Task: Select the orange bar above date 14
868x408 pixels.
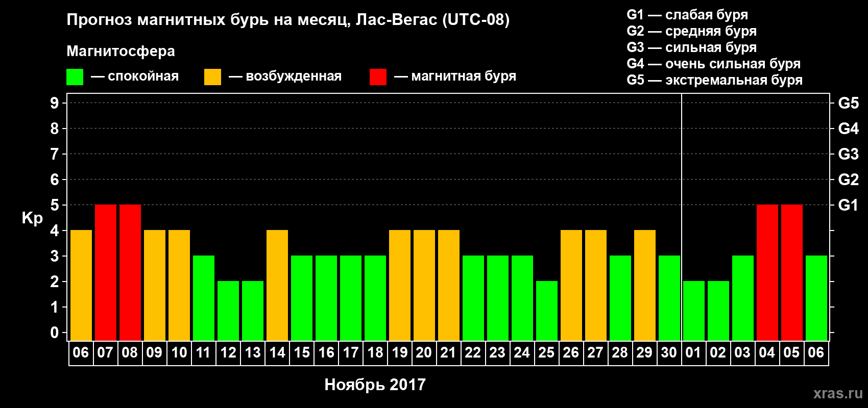Action: (x=277, y=286)
